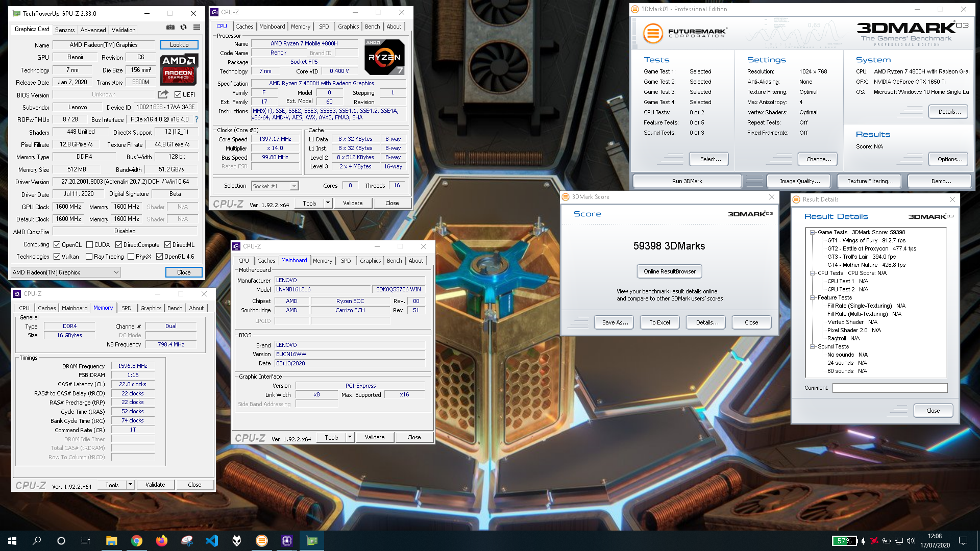
Task: Open the Tools dropdown arrow in CPU-Z CPU window
Action: pyautogui.click(x=328, y=203)
